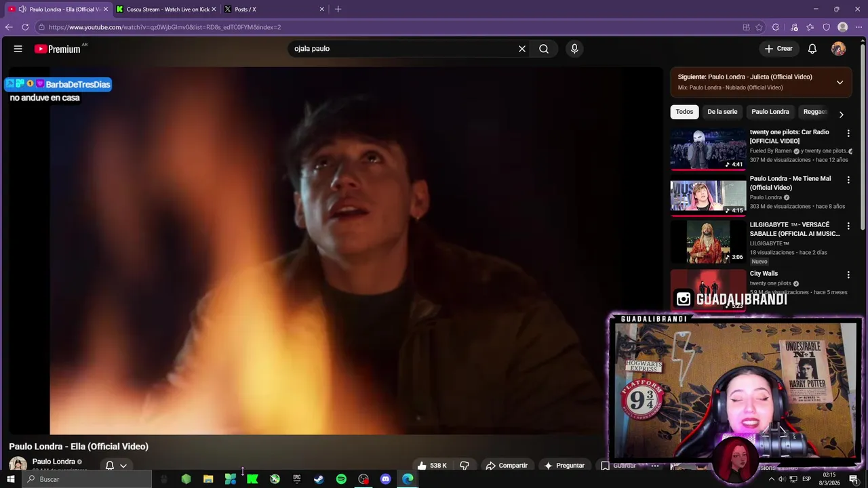Click the browser address bar URL
868x488 pixels.
165,27
